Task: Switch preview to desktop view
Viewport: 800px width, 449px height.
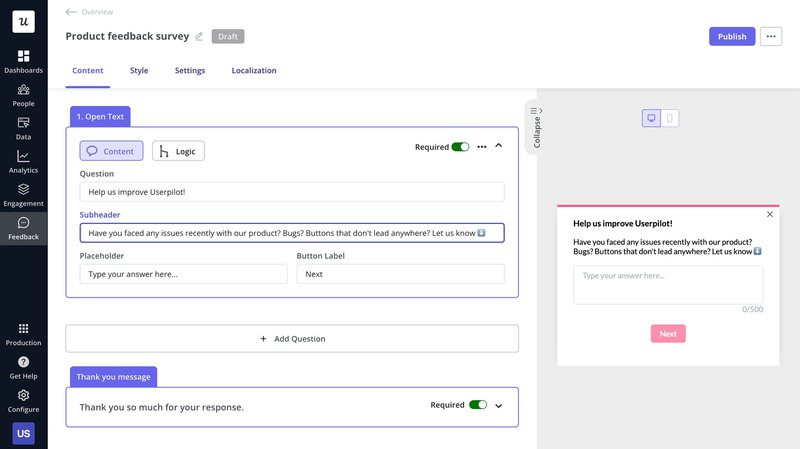Action: coord(651,118)
